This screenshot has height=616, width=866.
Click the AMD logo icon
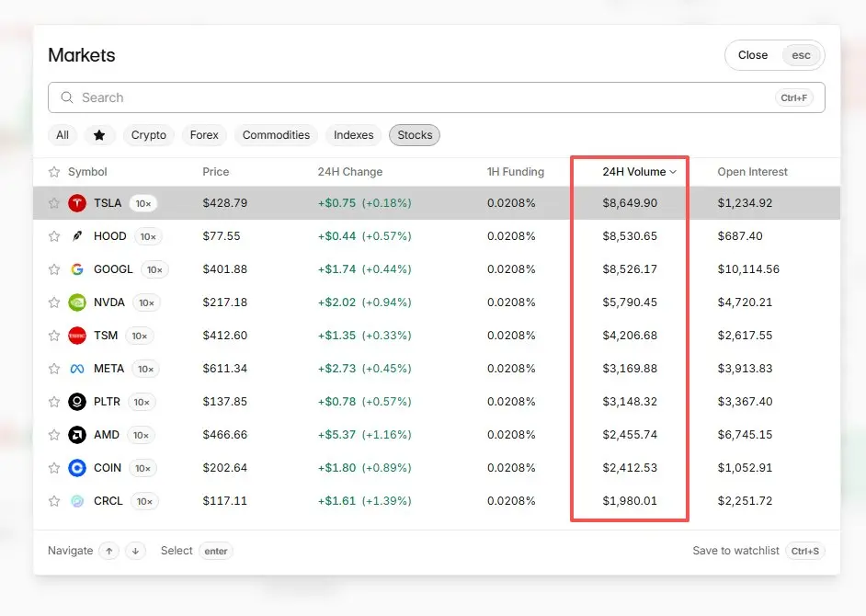click(x=77, y=435)
